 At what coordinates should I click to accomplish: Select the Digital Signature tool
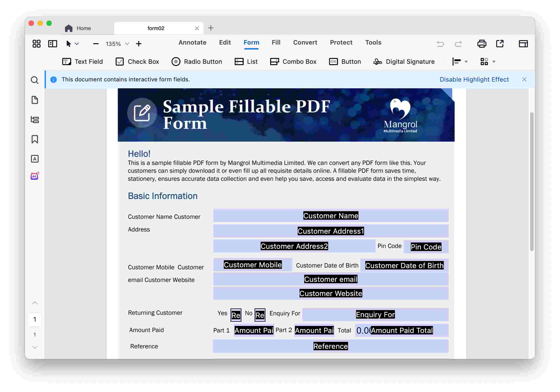(x=404, y=62)
